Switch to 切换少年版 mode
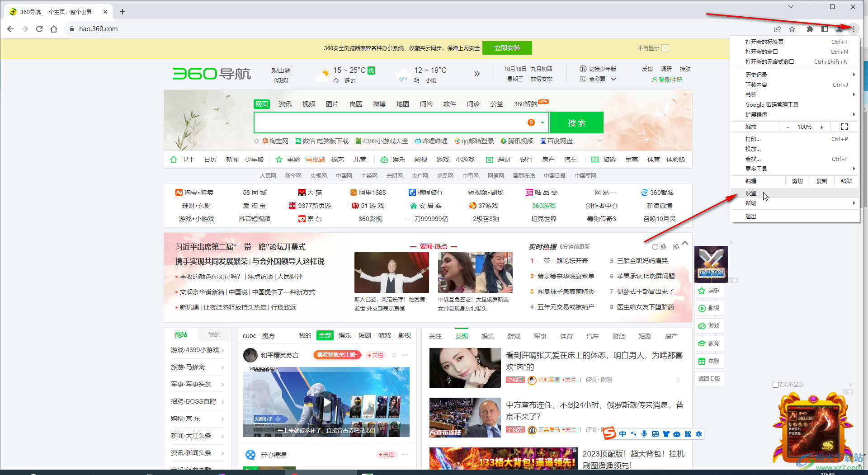 tap(598, 69)
